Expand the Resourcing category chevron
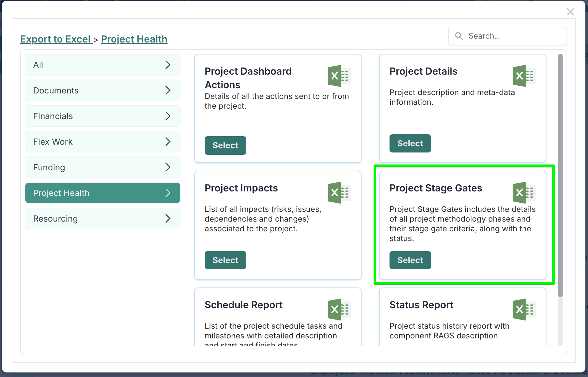This screenshot has width=588, height=377. tap(168, 218)
